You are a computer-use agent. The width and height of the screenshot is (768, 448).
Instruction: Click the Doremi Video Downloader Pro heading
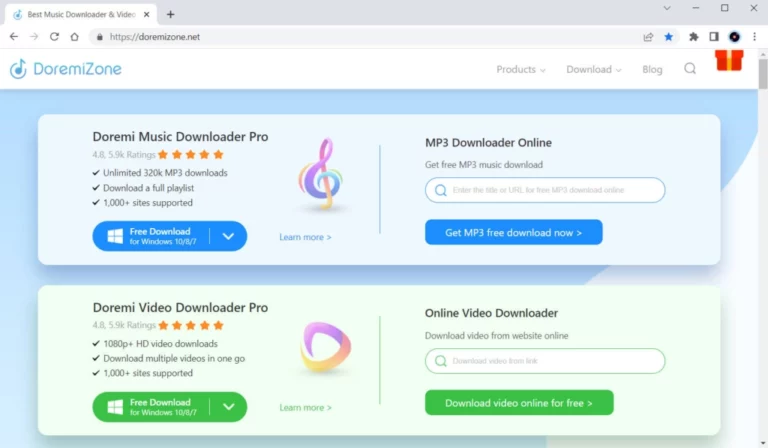(180, 307)
